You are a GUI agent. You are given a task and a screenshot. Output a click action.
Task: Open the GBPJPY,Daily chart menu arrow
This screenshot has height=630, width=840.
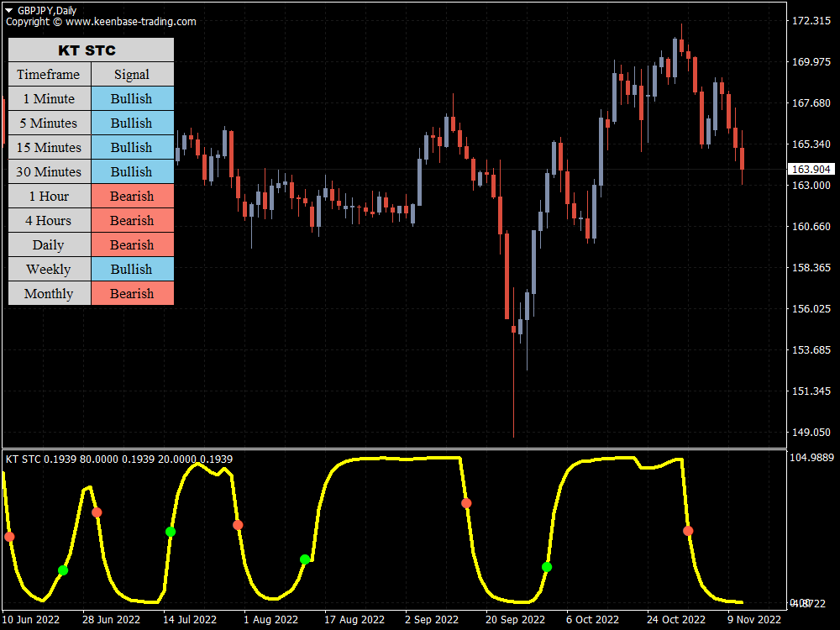9,10
